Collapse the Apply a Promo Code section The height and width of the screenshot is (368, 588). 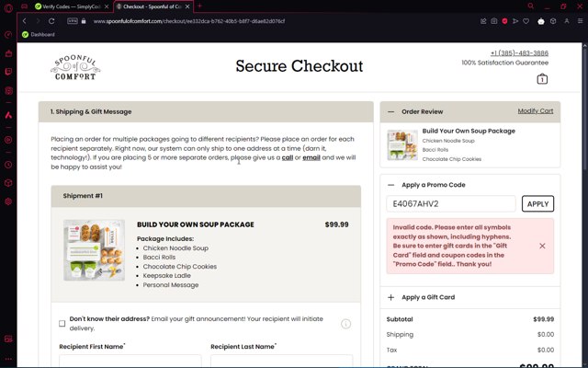(x=390, y=185)
